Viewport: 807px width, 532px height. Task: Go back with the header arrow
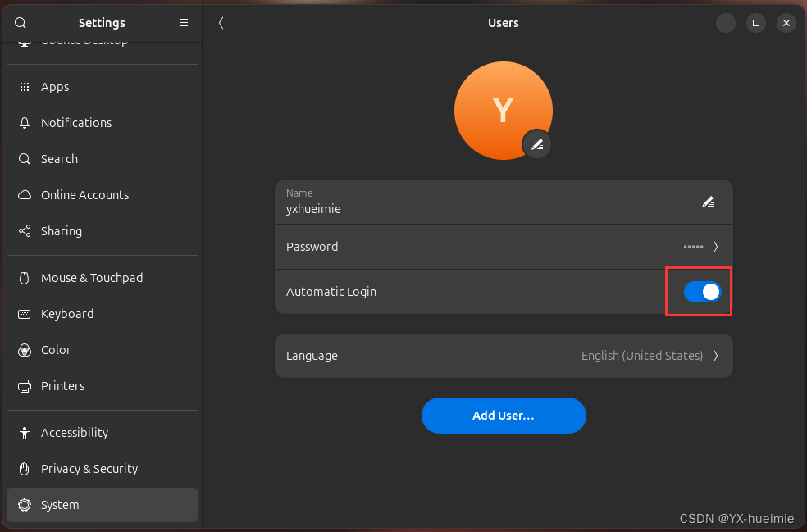coord(221,23)
